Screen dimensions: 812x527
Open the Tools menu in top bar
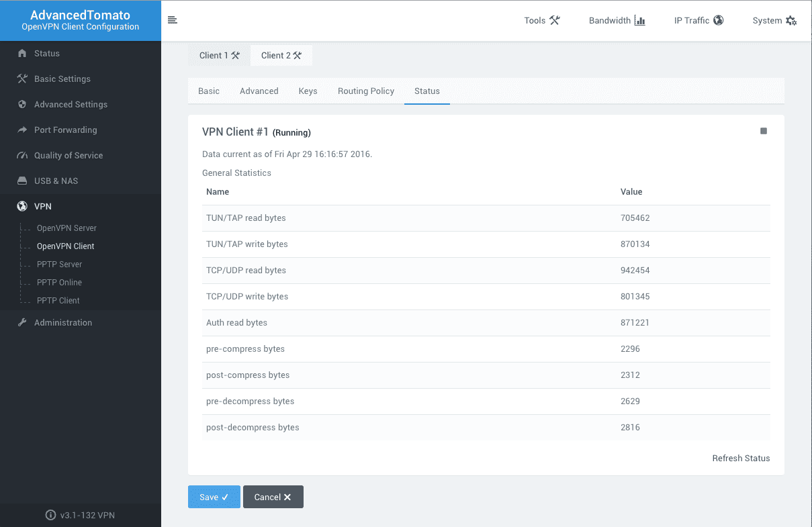(x=541, y=20)
